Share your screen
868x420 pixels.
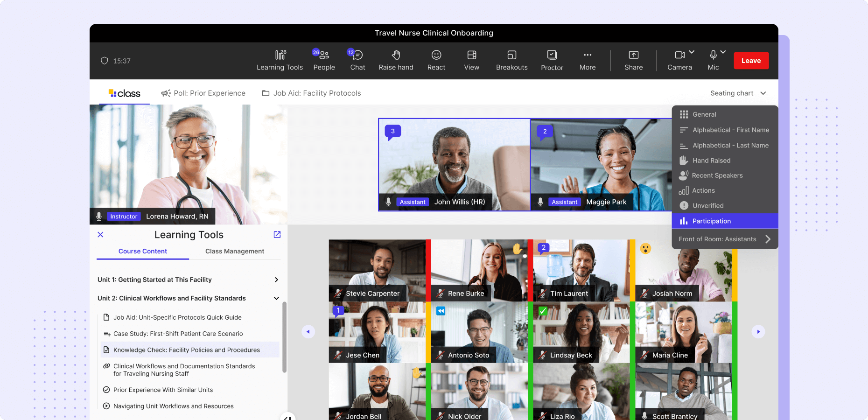pos(633,60)
